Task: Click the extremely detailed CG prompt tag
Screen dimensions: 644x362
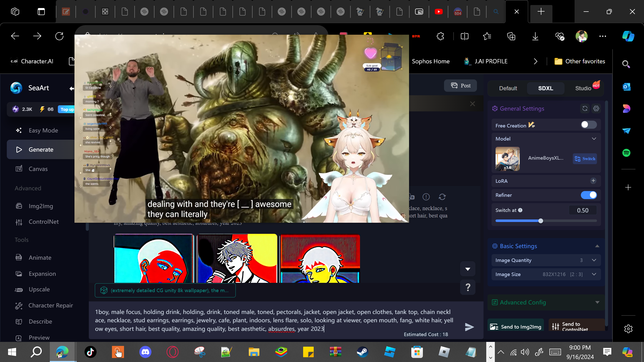Action: [x=165, y=290]
